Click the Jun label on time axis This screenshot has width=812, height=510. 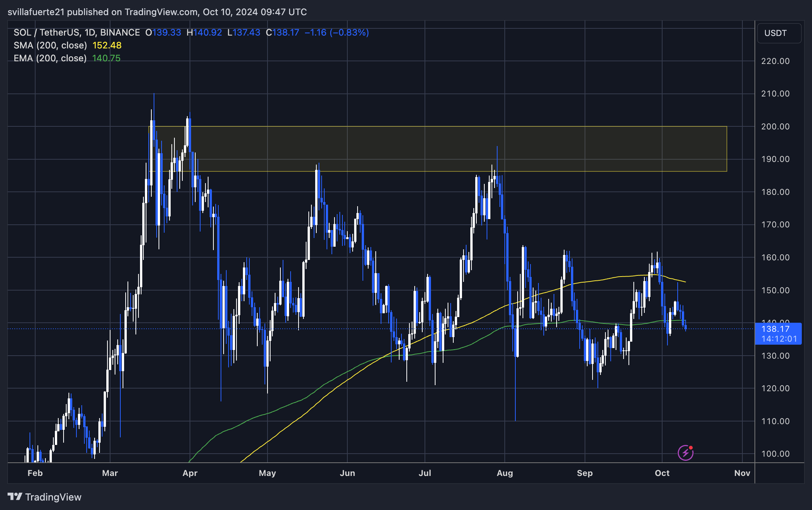click(x=347, y=473)
